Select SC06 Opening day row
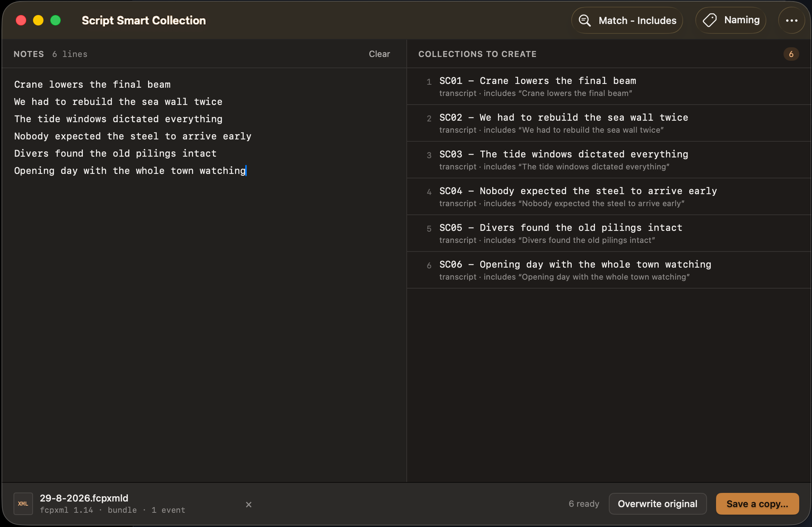The height and width of the screenshot is (527, 812). point(609,270)
